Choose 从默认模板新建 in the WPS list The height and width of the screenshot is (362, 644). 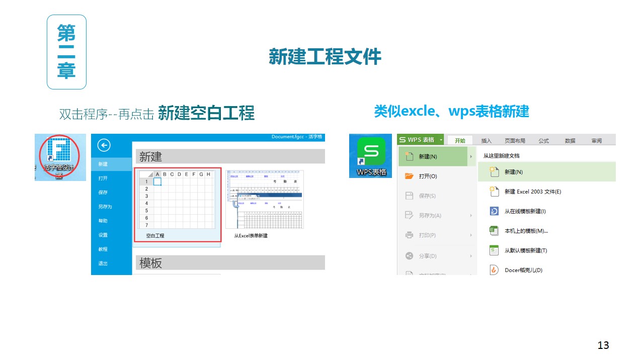point(525,250)
